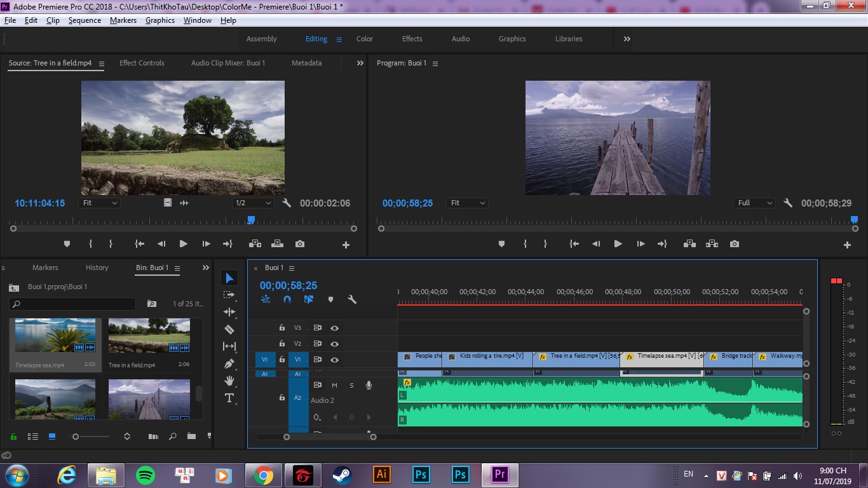
Task: Select Tree in a field.mp4 thumbnail
Action: (149, 336)
